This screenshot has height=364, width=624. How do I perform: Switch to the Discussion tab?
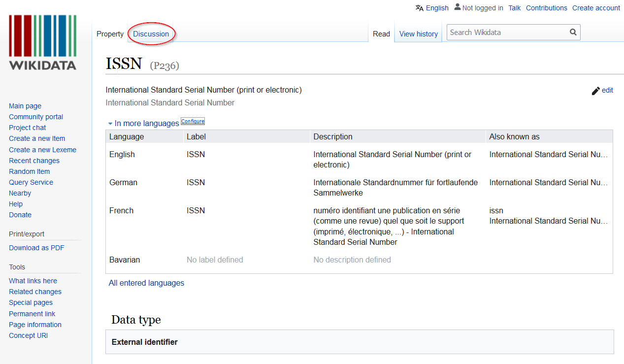pos(151,34)
